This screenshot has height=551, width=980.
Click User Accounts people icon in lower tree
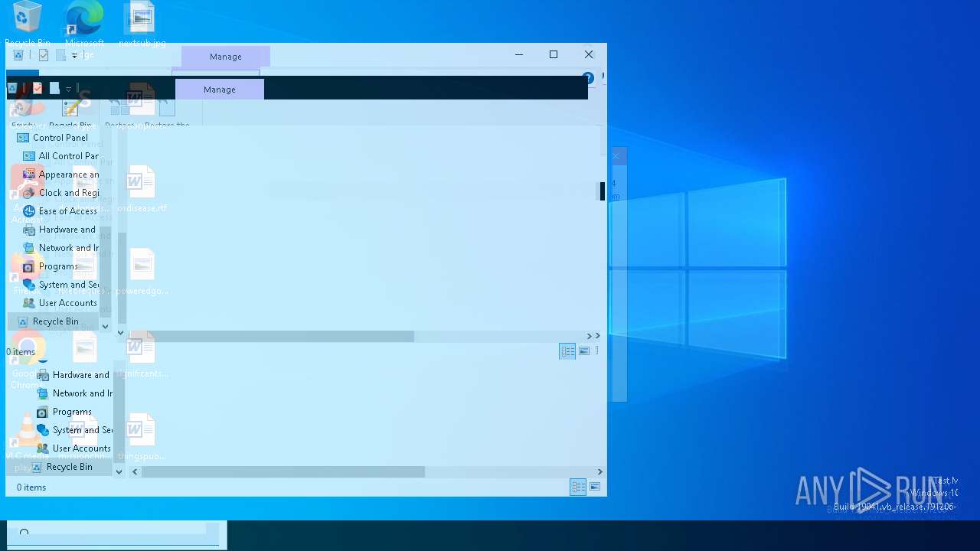click(43, 448)
